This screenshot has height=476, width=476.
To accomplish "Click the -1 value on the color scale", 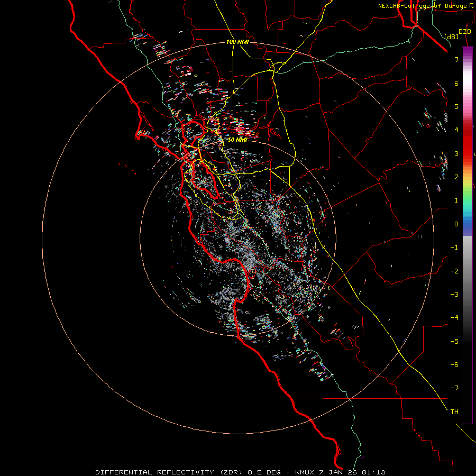I will click(x=454, y=248).
